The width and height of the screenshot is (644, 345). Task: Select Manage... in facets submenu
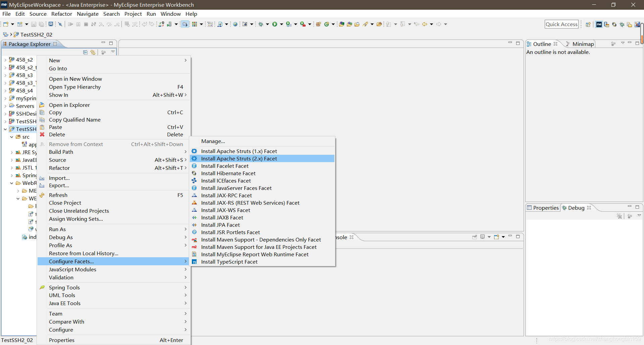coord(262,141)
